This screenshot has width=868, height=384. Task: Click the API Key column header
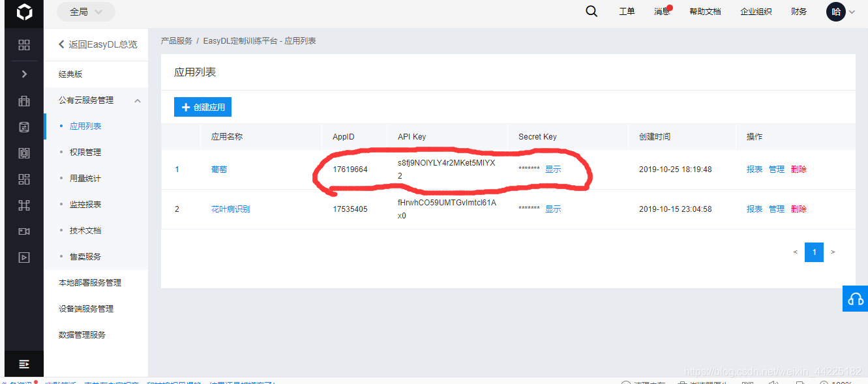coord(412,137)
